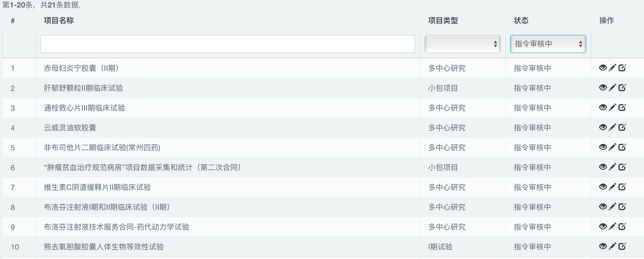The height and width of the screenshot is (259, 644).
Task: Edit 布洛芬注射液技术服务合同 row via pencil icon
Action: coord(612,227)
